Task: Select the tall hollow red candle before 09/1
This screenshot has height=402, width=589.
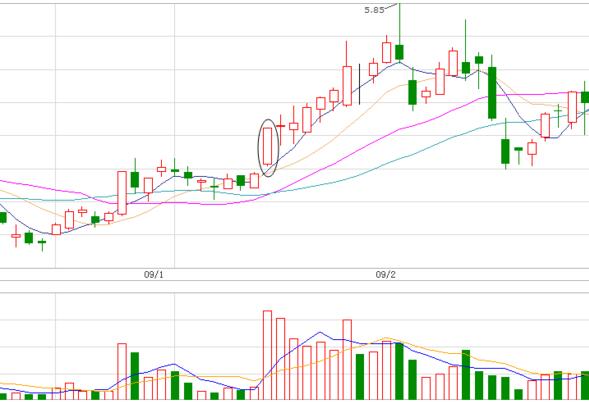Action: click(x=122, y=193)
